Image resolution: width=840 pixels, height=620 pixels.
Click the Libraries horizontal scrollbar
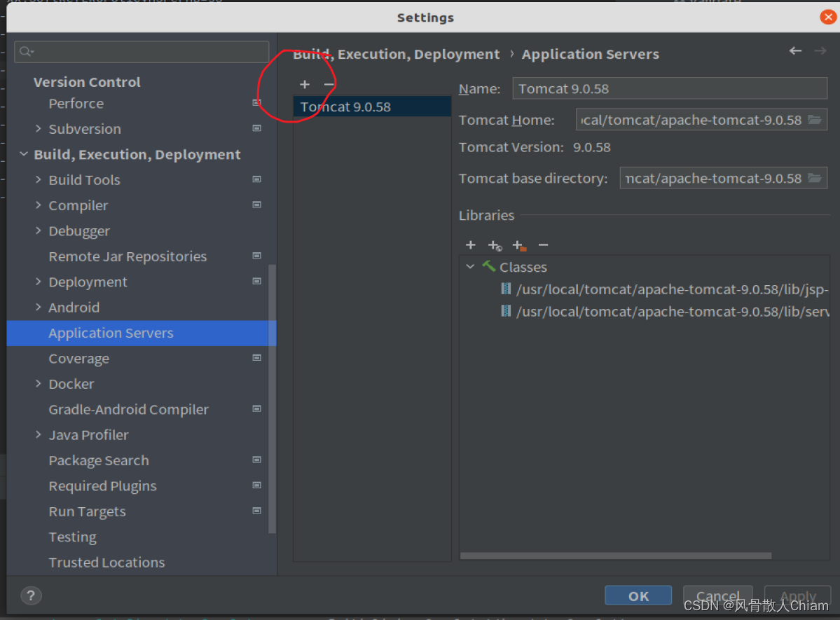616,556
